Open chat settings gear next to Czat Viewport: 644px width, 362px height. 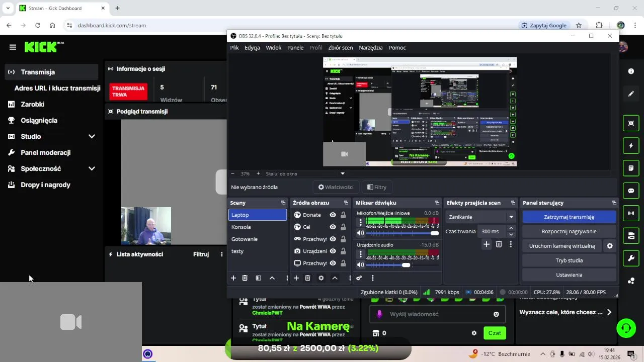coord(474,333)
